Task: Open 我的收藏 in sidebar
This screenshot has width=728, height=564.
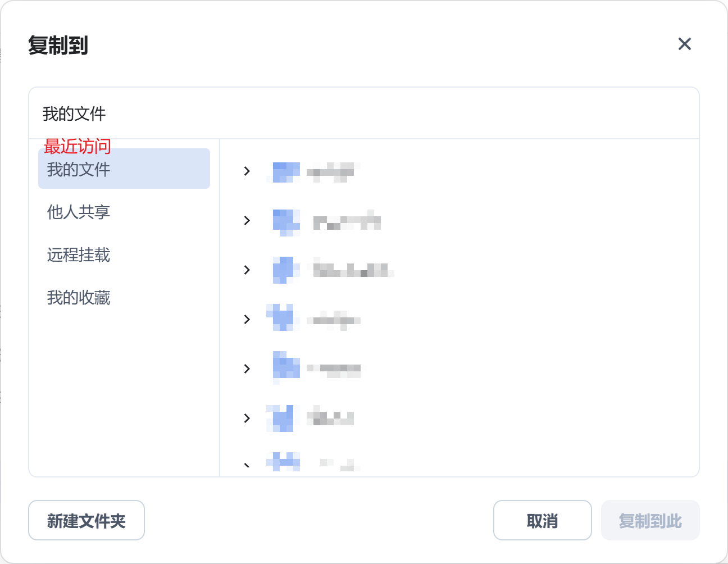Action: click(x=79, y=297)
